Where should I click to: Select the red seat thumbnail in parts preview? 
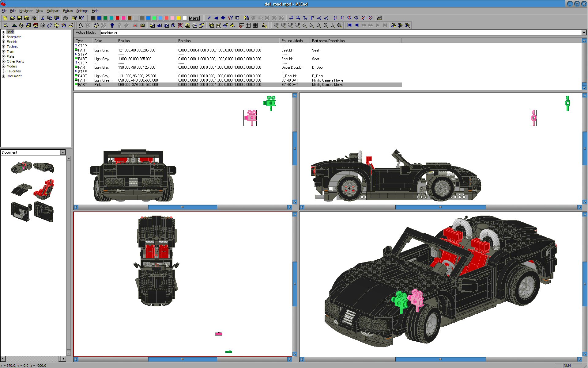pyautogui.click(x=44, y=189)
